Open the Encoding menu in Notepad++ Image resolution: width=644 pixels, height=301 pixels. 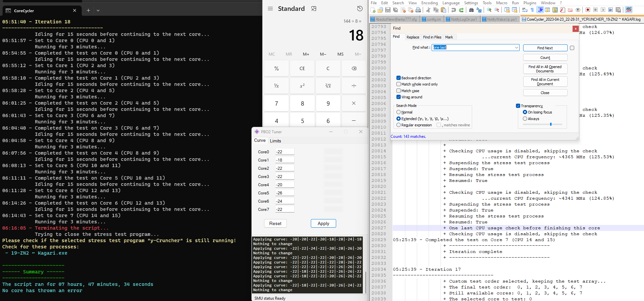click(430, 3)
